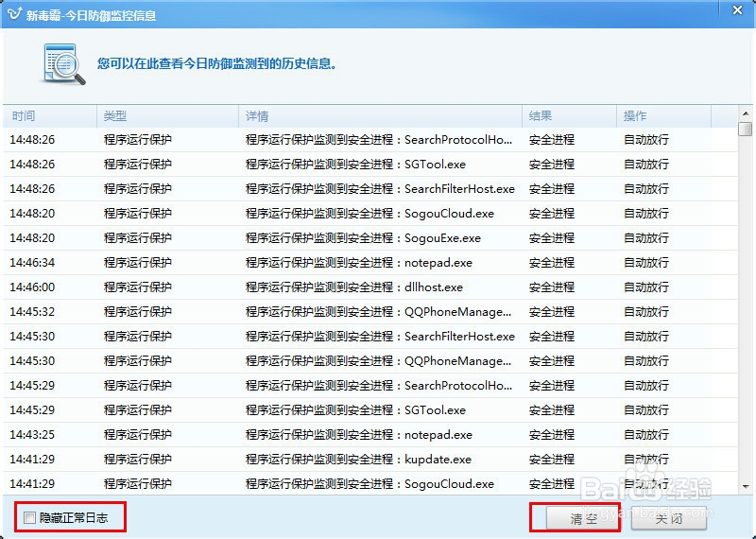This screenshot has height=539, width=756.
Task: Select the 14:41:29 SogouCloud.exe entry
Action: (370, 483)
